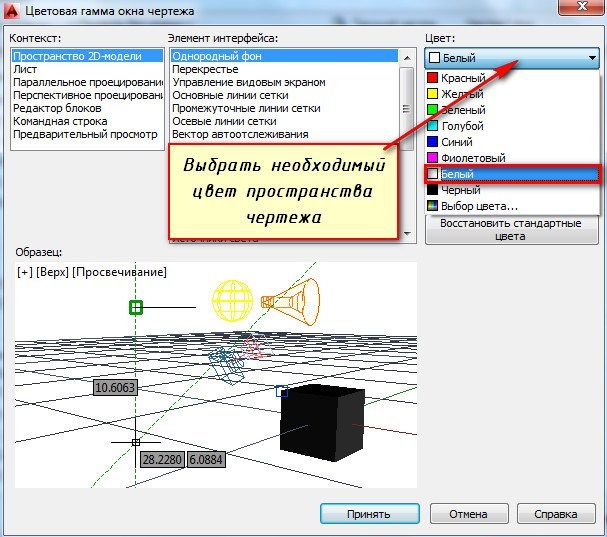Viewport: 607px width, 537px height.
Task: Click the black cube in the preview
Action: point(322,423)
